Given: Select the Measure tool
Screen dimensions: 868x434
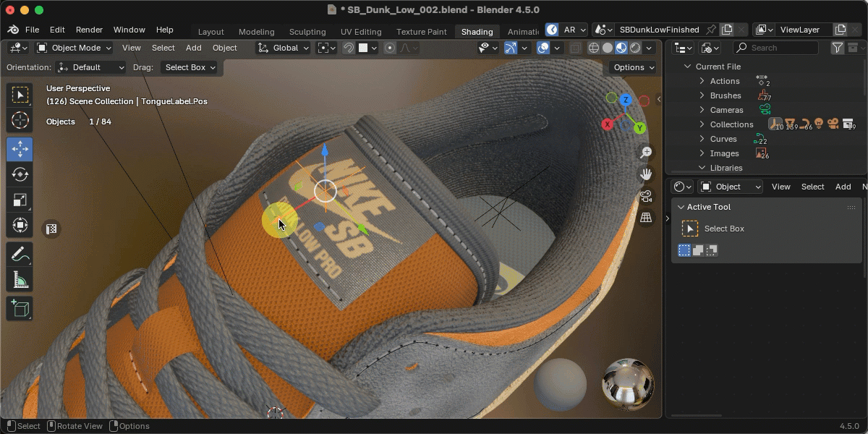Looking at the screenshot, I should click(x=20, y=280).
